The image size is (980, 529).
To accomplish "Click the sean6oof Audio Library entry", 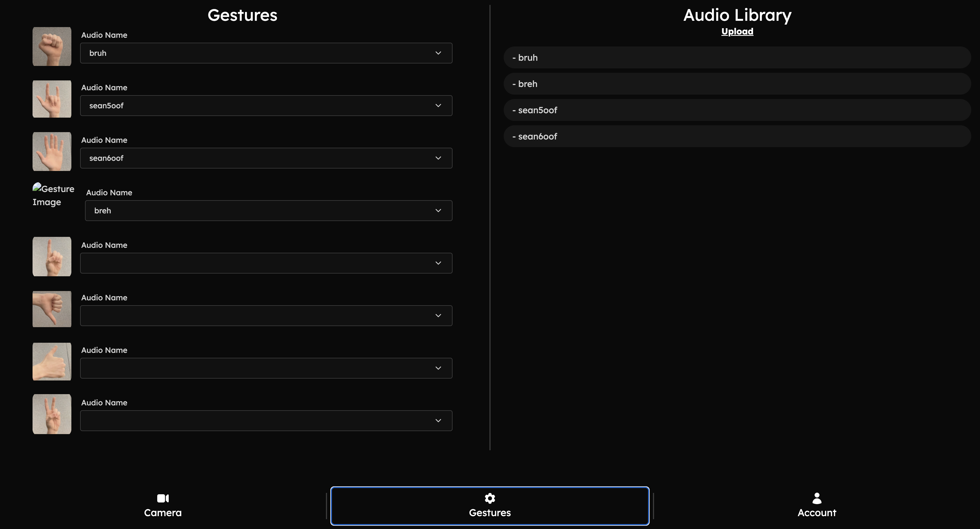I will [737, 137].
